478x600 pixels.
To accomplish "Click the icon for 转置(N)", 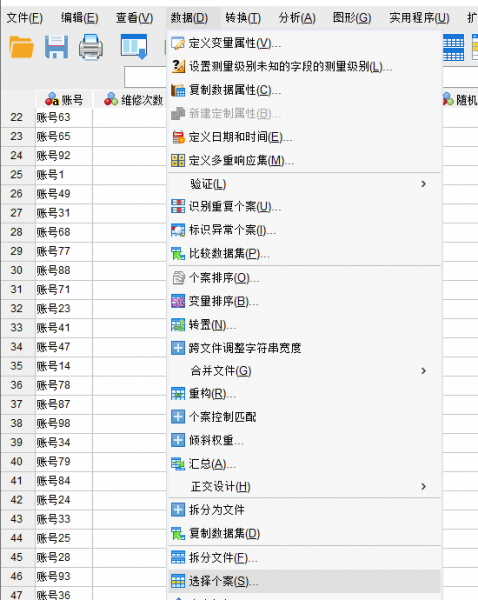I will coord(178,325).
